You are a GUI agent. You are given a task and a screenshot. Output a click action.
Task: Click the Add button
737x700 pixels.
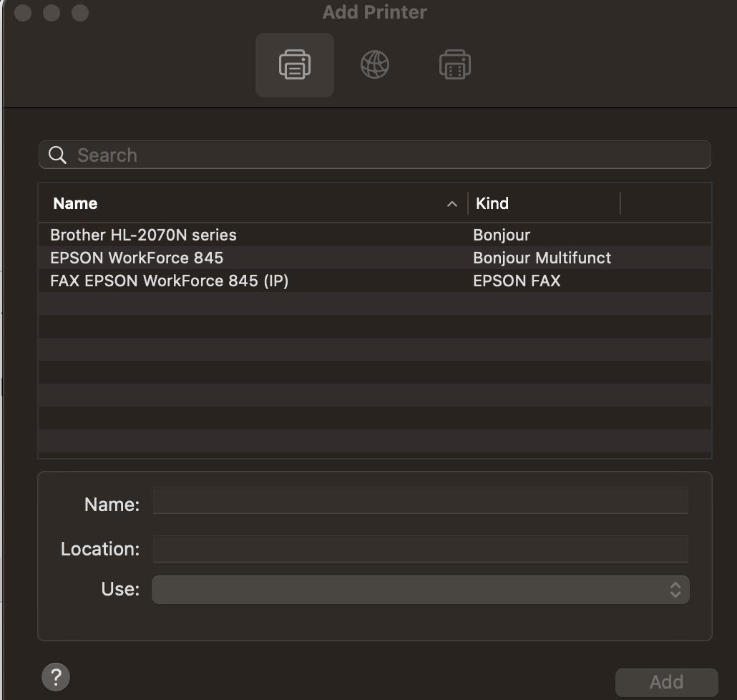click(666, 682)
